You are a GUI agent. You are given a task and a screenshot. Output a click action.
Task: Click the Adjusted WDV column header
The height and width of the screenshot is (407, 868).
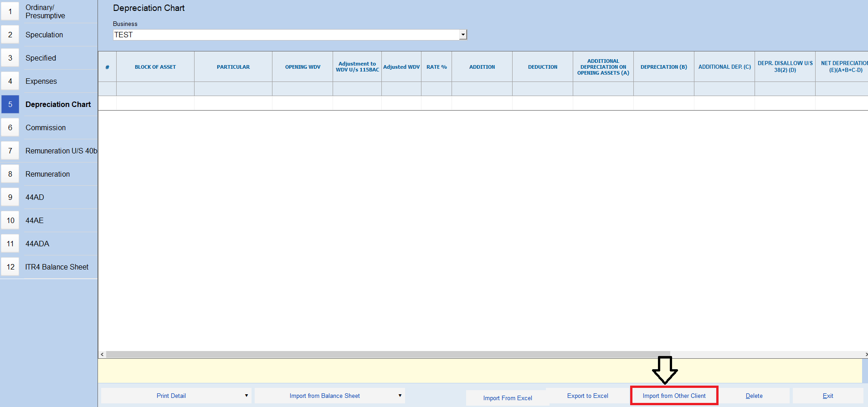pos(401,67)
